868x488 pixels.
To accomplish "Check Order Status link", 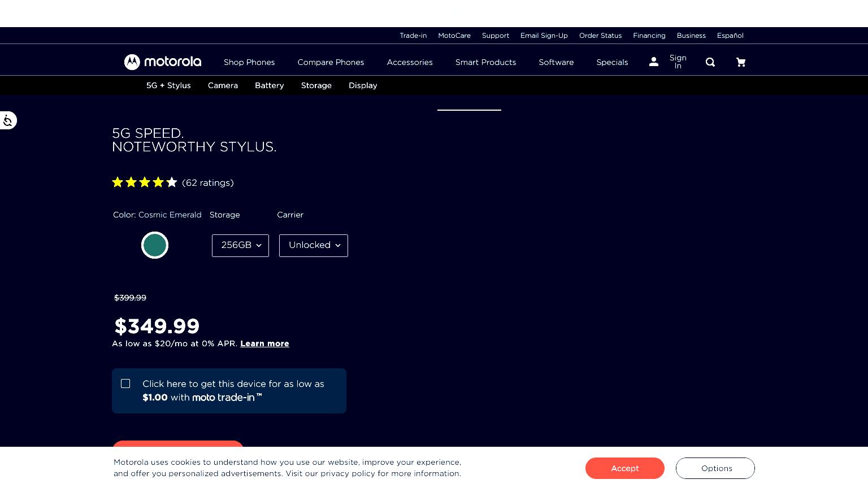I will (x=600, y=36).
